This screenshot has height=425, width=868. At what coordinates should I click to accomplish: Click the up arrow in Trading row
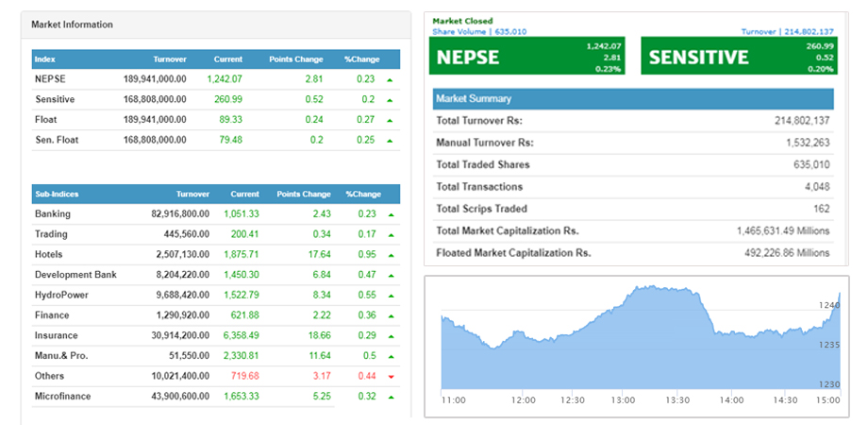click(x=392, y=235)
